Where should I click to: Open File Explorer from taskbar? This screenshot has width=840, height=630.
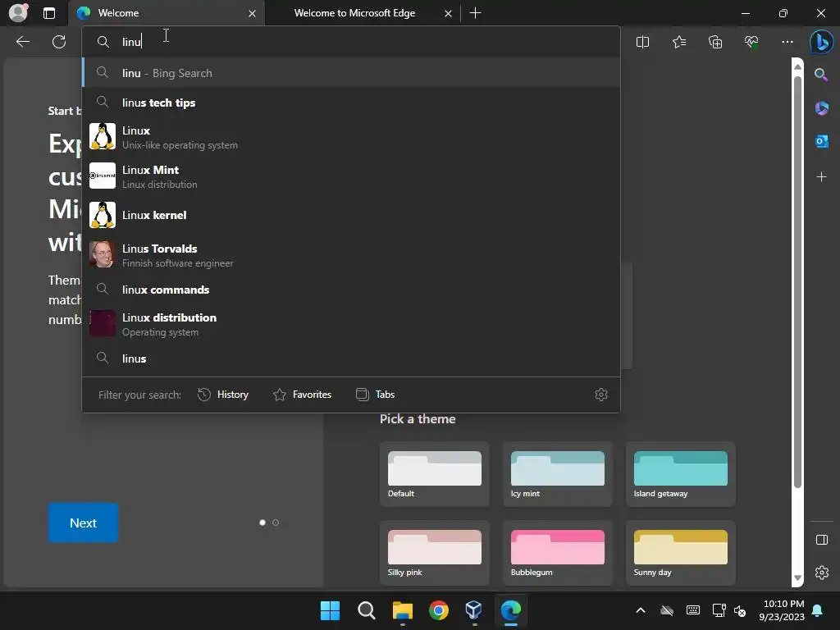(402, 610)
